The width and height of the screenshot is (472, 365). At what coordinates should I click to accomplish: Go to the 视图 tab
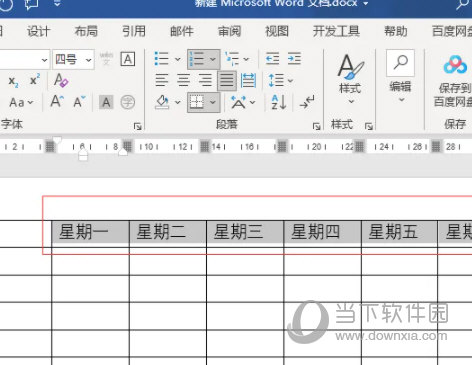coord(277,31)
